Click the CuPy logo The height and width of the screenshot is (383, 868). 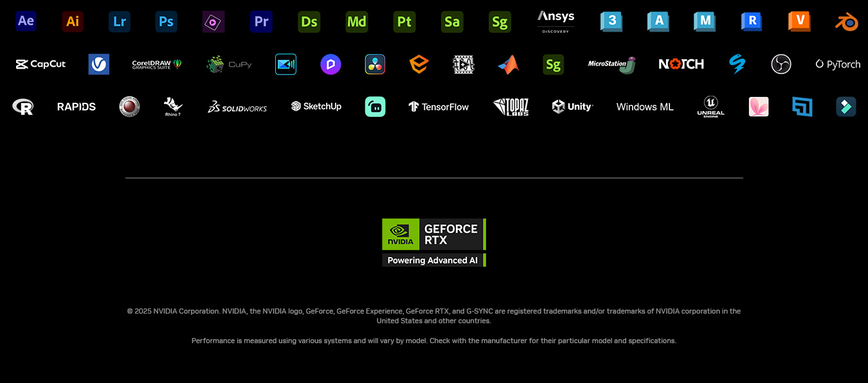[x=229, y=64]
